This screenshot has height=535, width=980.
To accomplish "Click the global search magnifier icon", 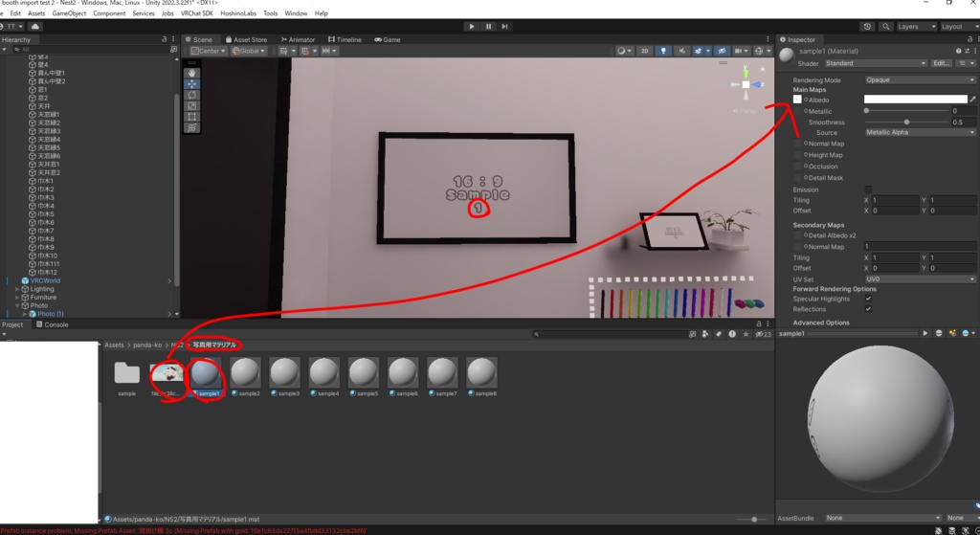I will 885,26.
